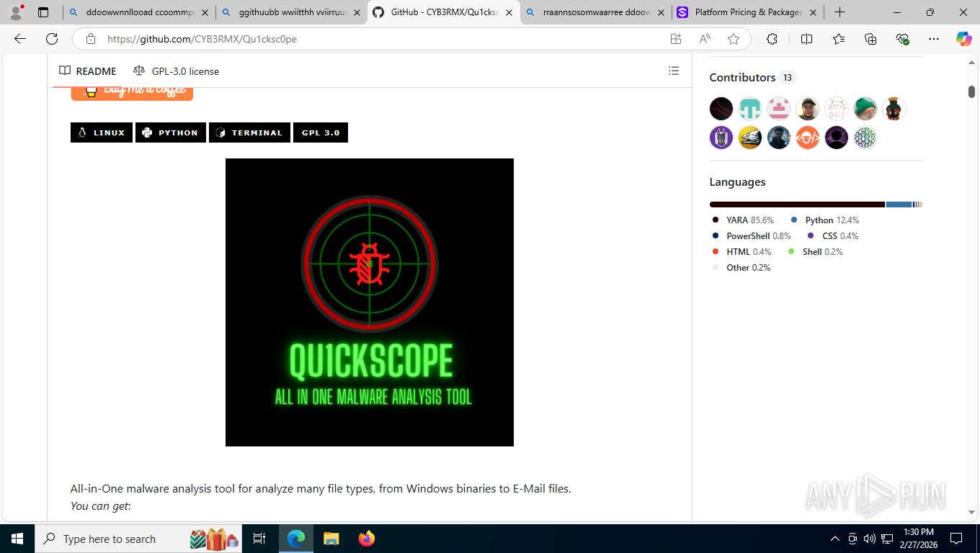Open the Favorites list

(839, 39)
